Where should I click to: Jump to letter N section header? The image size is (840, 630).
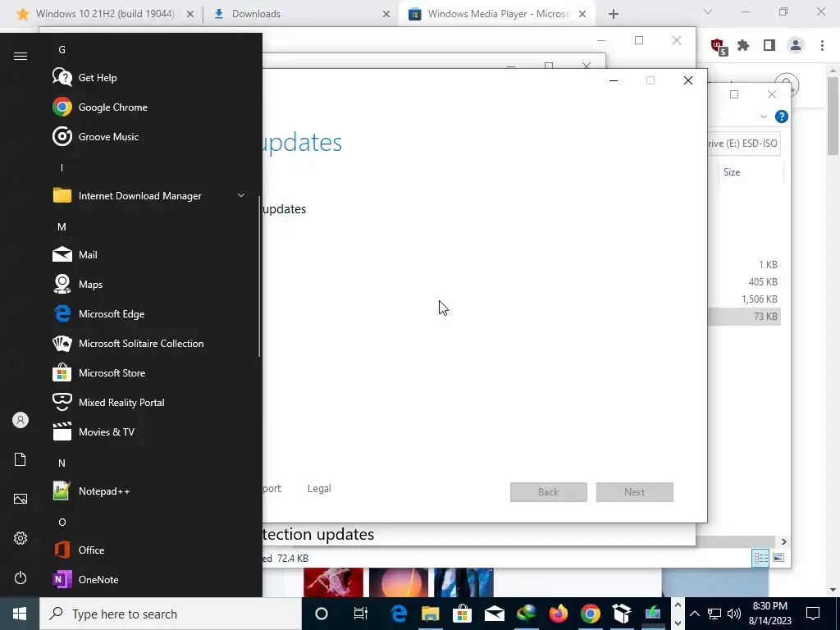pyautogui.click(x=62, y=463)
